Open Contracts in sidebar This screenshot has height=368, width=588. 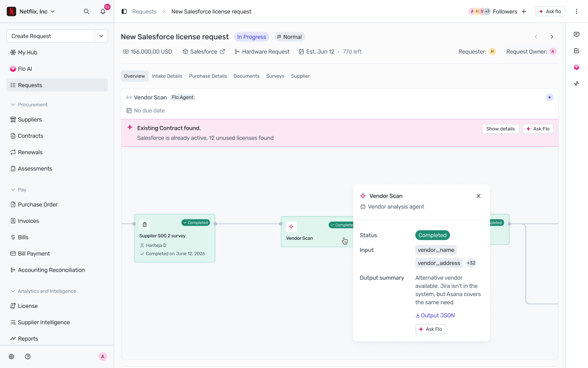[x=57, y=136]
